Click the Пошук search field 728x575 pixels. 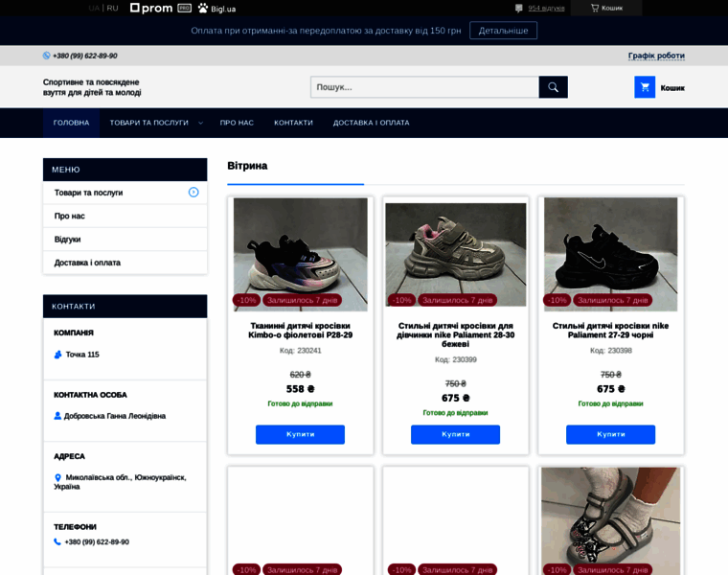point(424,87)
